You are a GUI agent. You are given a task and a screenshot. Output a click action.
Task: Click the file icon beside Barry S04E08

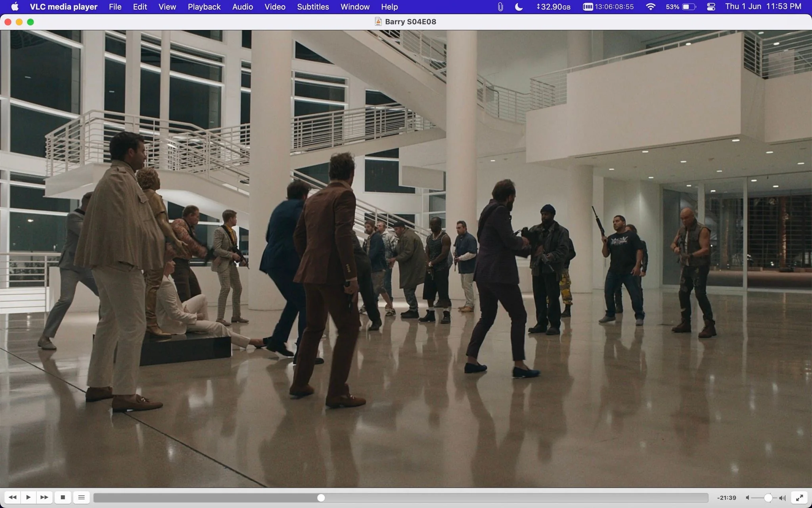coord(378,22)
